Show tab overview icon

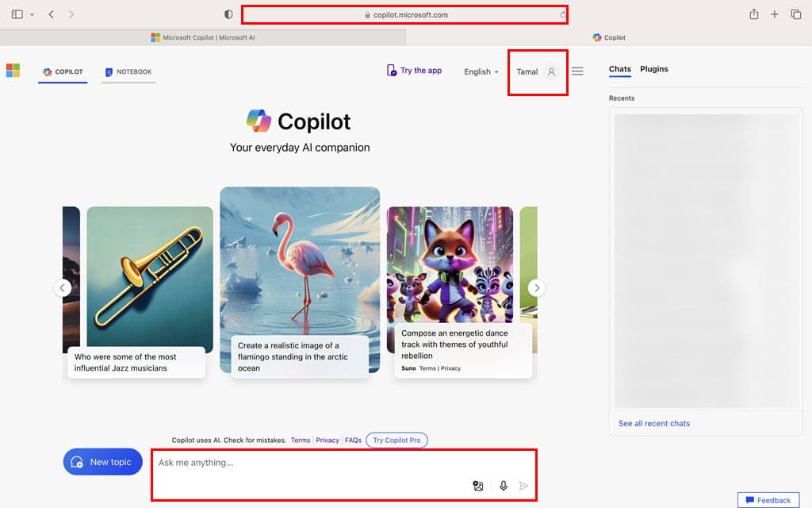pos(796,14)
